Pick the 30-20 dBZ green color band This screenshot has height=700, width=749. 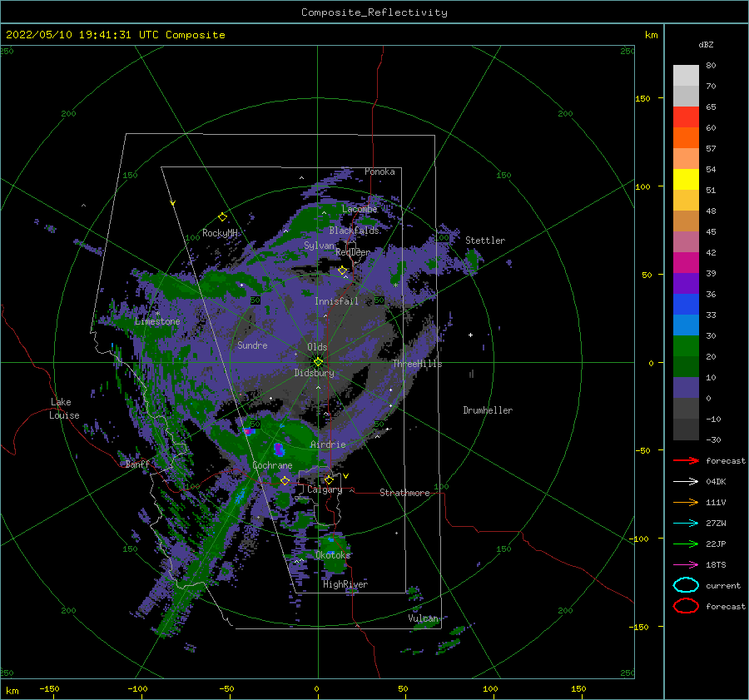tap(686, 346)
